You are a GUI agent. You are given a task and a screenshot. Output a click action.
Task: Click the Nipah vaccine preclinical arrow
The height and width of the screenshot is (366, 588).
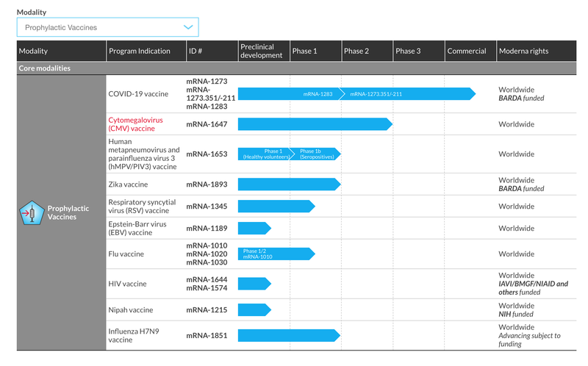tap(254, 310)
